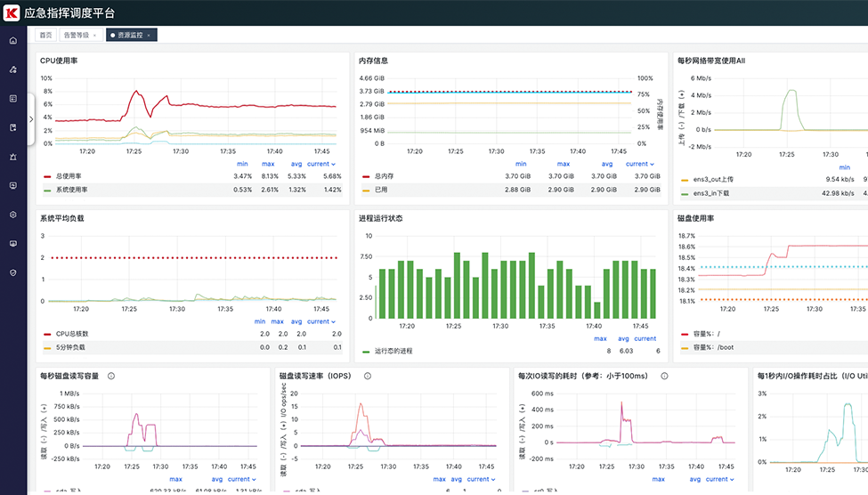Screen dimensions: 868x495
Task: Open the green color swatch for 运行态的进程
Action: (x=366, y=352)
